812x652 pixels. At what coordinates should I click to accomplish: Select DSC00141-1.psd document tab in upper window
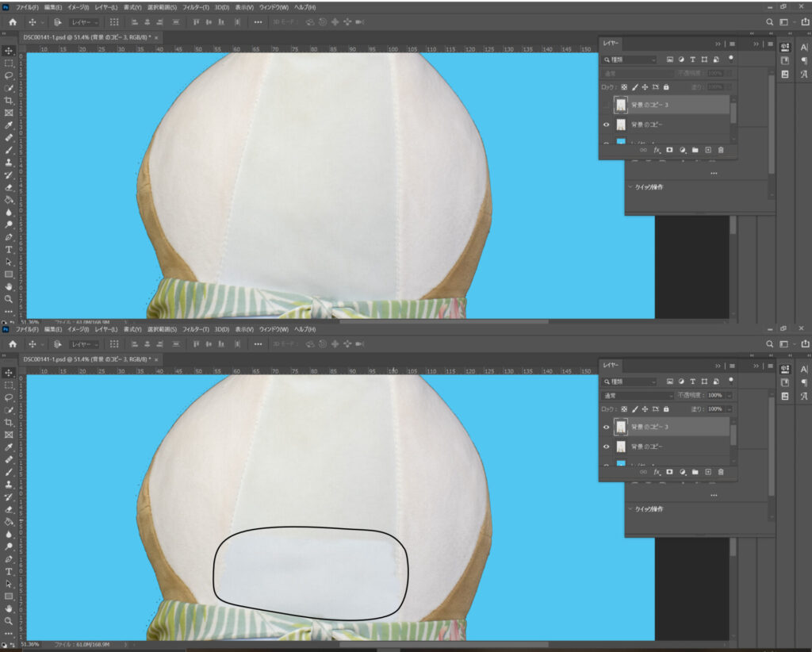(x=87, y=37)
